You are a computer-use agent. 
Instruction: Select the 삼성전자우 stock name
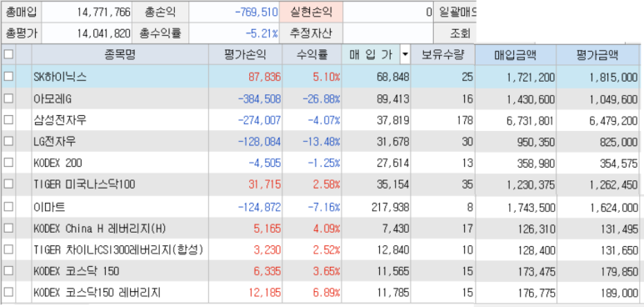pyautogui.click(x=60, y=120)
